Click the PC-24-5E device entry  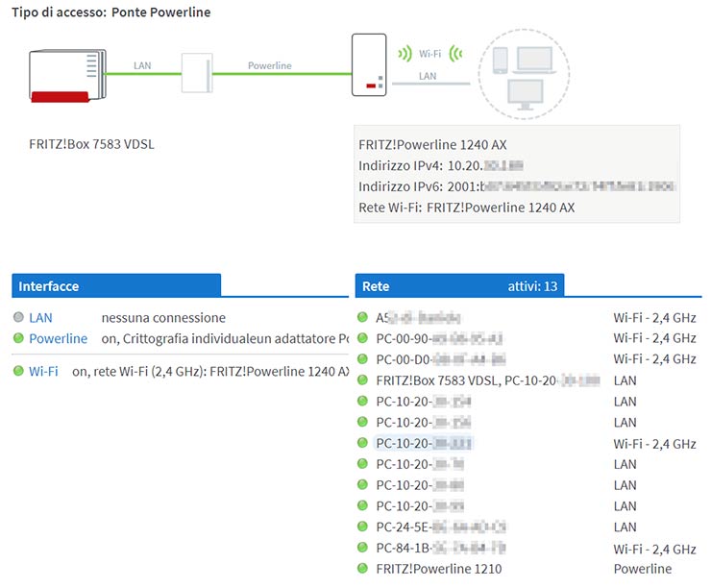tap(440, 527)
